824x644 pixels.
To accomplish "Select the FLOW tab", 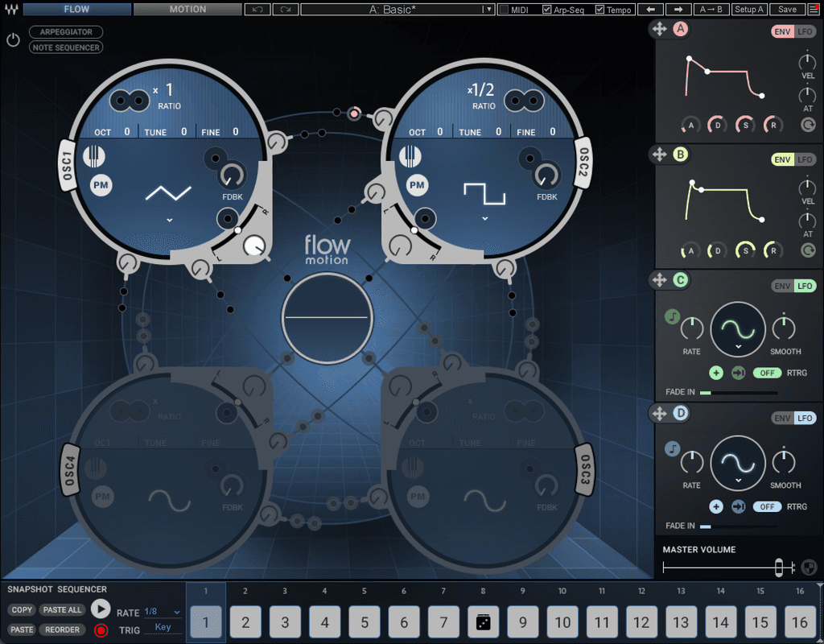I will [76, 9].
